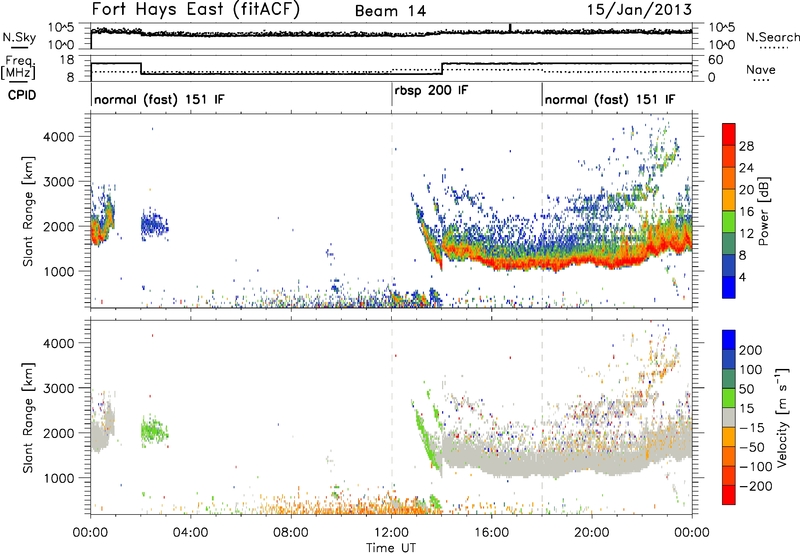The width and height of the screenshot is (800, 554).
Task: Click the green scatter patch near 02:30 in velocity panel
Action: pyautogui.click(x=154, y=431)
